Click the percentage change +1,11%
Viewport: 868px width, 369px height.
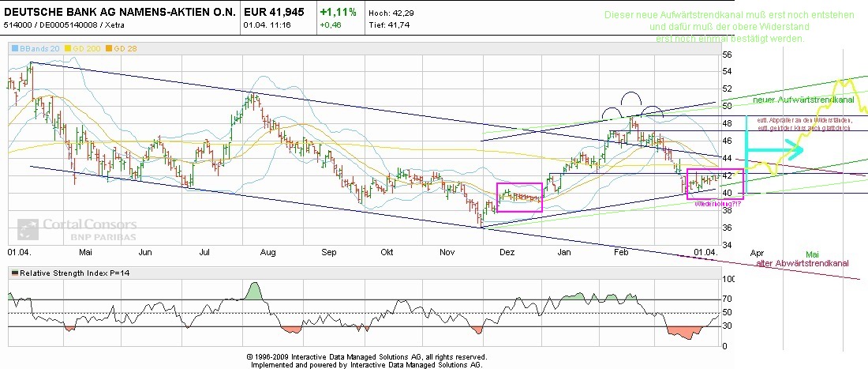point(338,12)
